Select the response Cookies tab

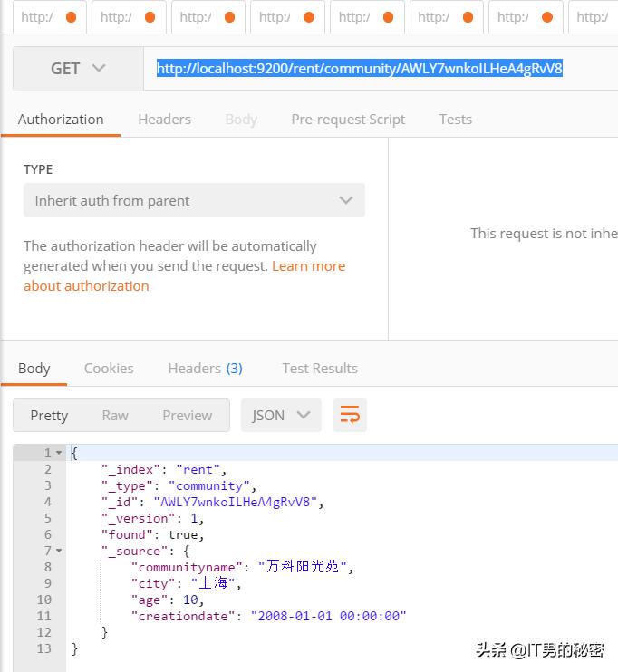[x=109, y=368]
